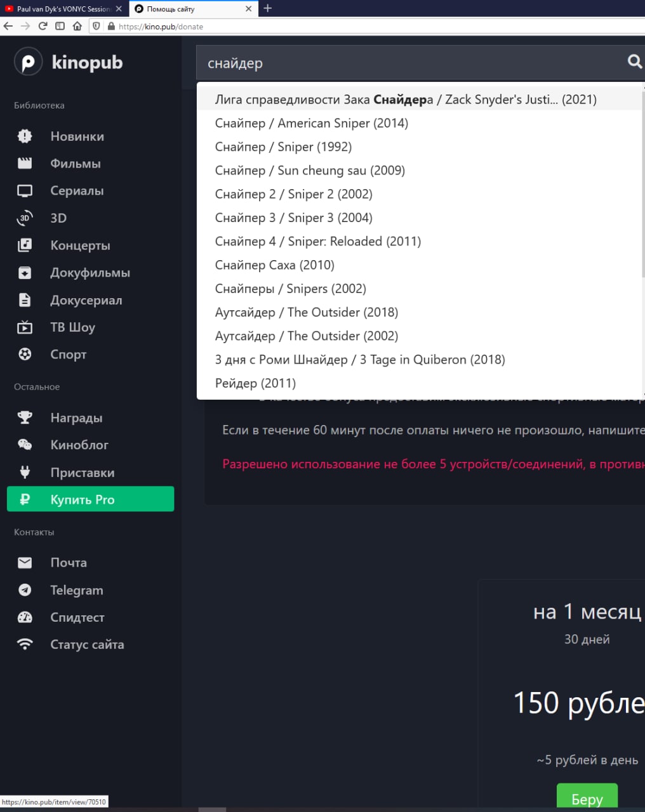This screenshot has height=812, width=645.
Task: Open Telegram paper plane icon
Action: point(25,589)
